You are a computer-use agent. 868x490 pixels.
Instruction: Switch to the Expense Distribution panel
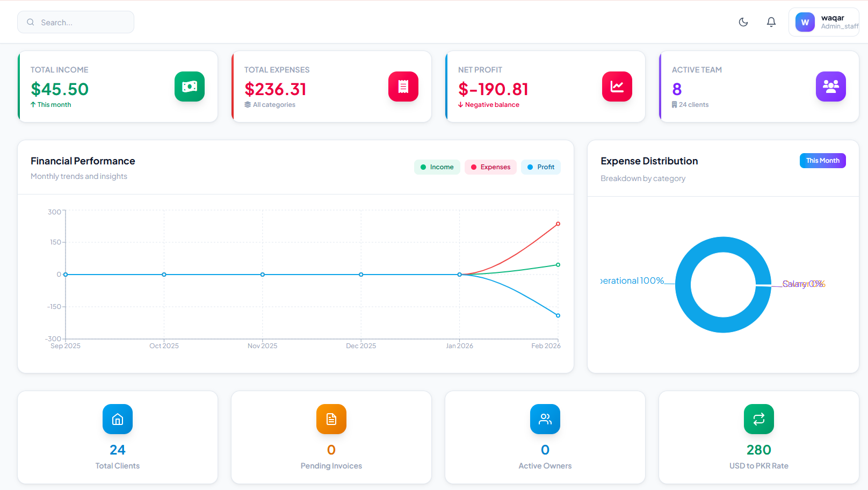click(649, 161)
